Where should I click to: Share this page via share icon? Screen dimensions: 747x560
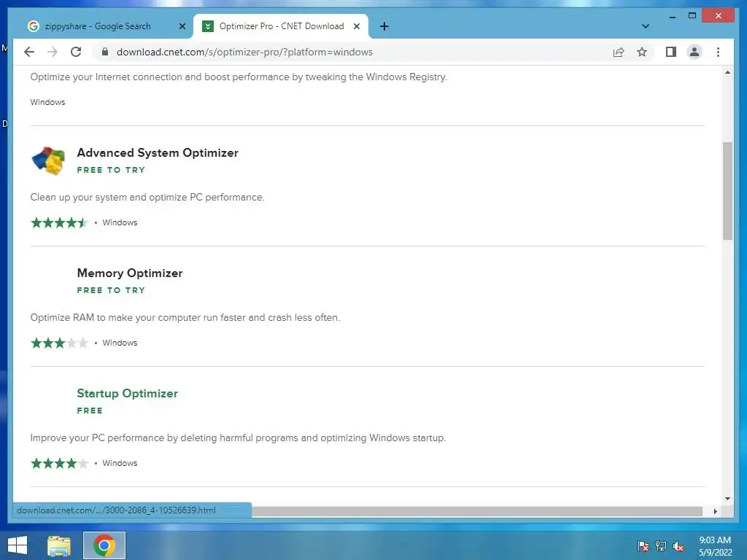619,52
